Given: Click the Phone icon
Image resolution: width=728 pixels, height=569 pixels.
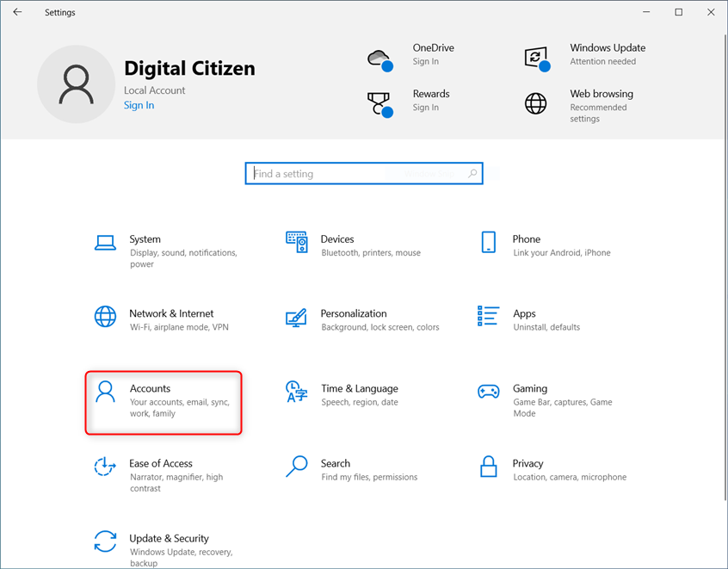Looking at the screenshot, I should pos(489,242).
